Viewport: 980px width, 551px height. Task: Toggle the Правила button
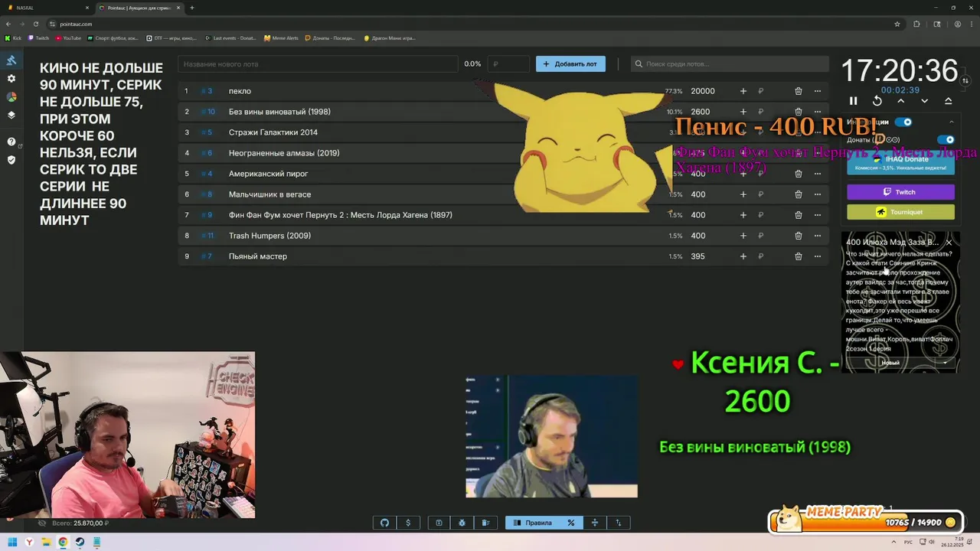(533, 523)
